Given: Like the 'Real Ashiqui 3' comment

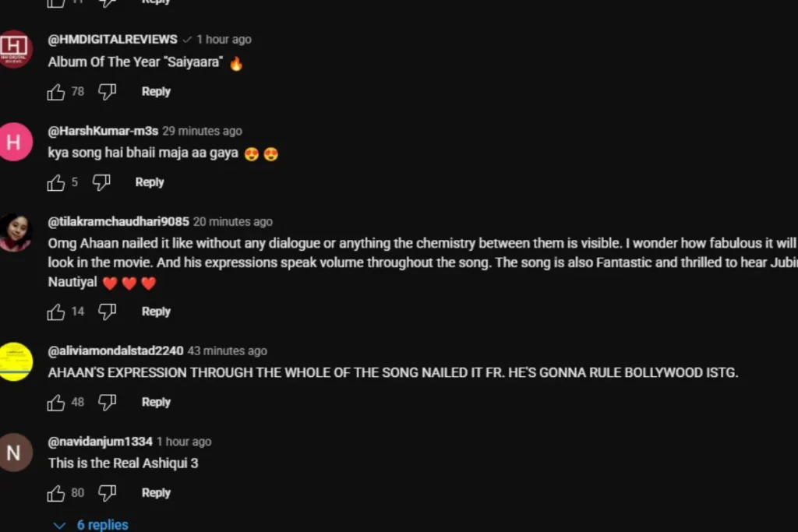Looking at the screenshot, I should point(56,493).
